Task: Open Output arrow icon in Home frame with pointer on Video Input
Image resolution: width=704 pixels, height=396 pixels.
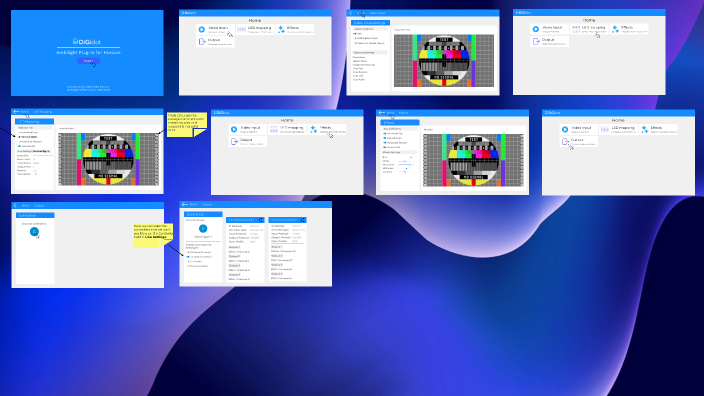Action: [x=202, y=42]
